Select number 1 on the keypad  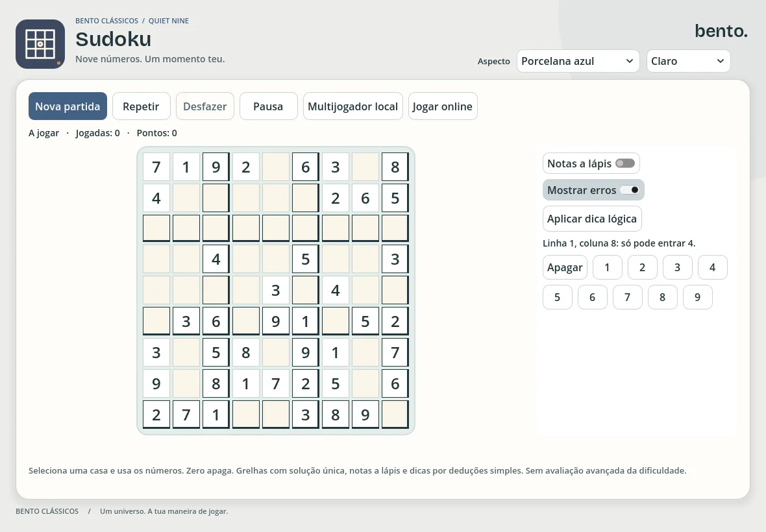pyautogui.click(x=607, y=267)
